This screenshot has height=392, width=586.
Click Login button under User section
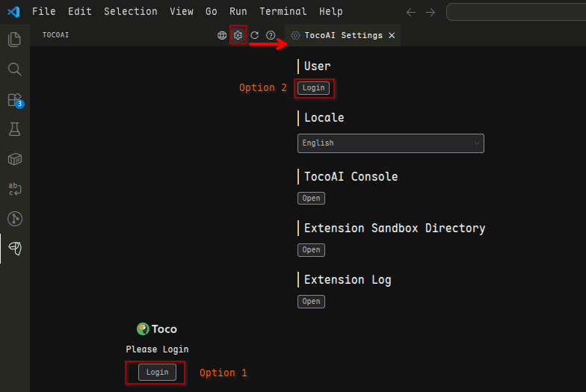(313, 88)
